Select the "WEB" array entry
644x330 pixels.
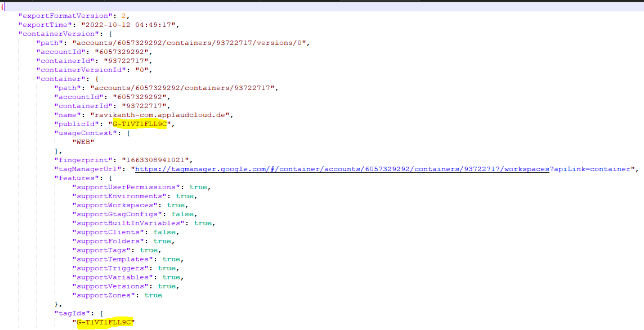[84, 142]
